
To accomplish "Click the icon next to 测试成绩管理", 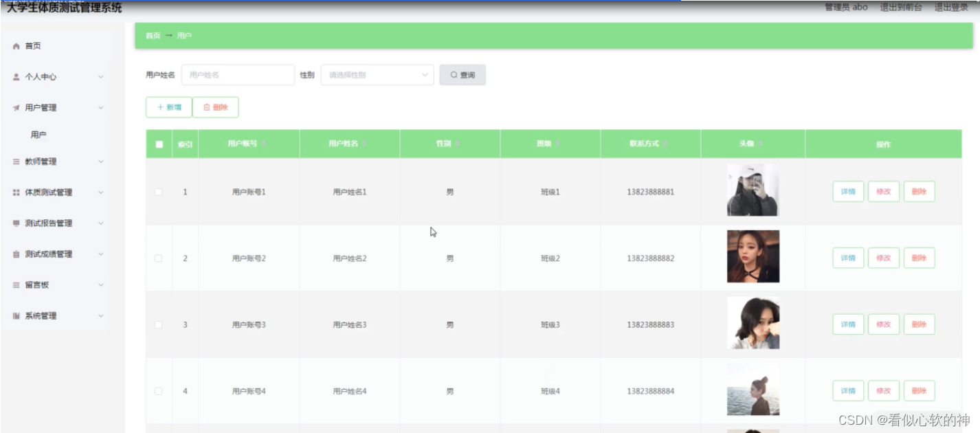I will pos(16,254).
